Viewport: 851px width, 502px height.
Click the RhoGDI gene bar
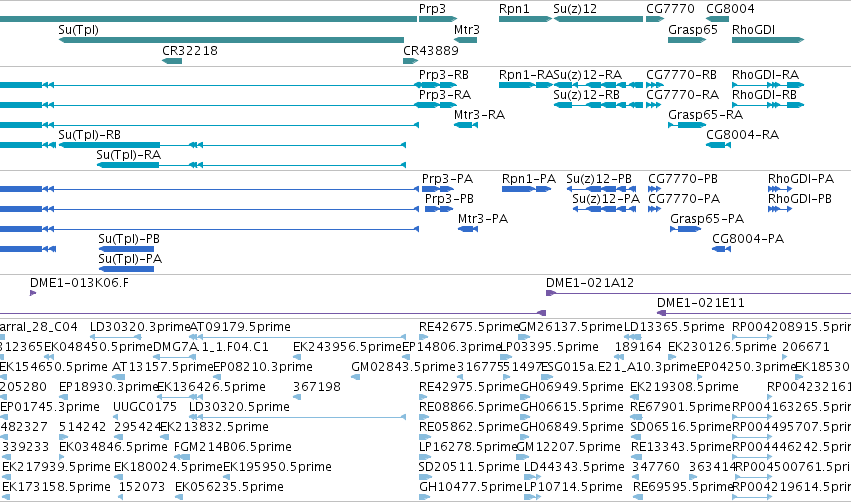click(767, 40)
